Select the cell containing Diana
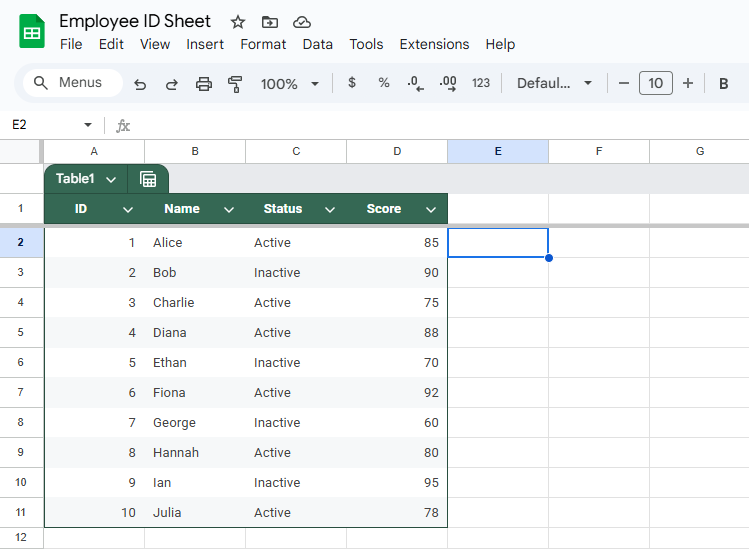The image size is (749, 549). pos(195,333)
